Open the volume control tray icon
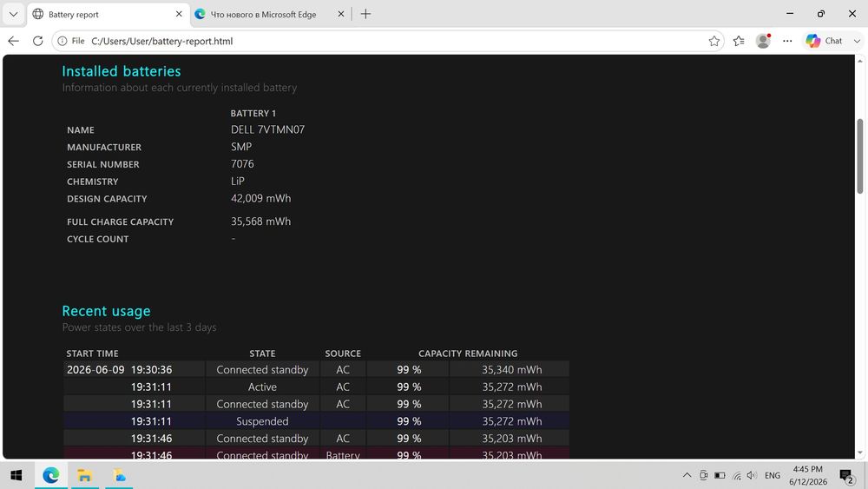Screen dimensions: 868x489 (x=751, y=475)
